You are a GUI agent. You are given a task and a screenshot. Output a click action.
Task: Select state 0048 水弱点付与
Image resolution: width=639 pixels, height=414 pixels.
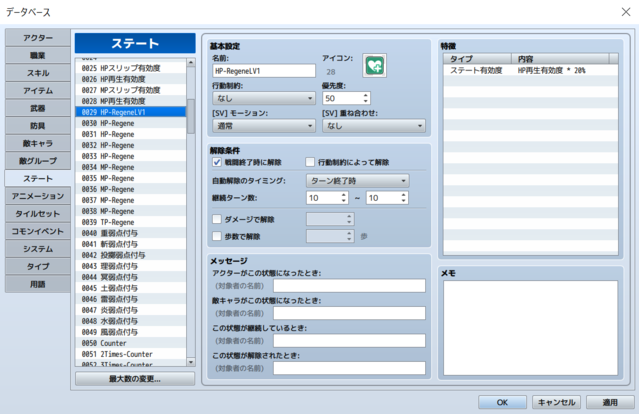[131, 321]
